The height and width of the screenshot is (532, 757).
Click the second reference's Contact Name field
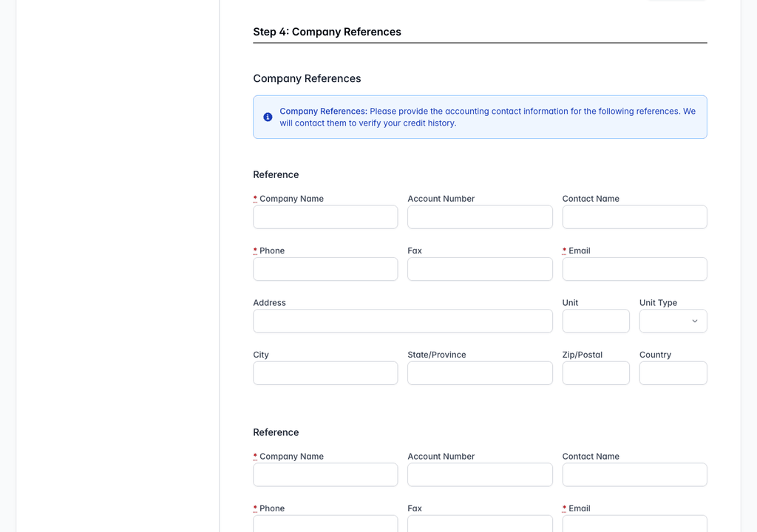[x=634, y=474]
